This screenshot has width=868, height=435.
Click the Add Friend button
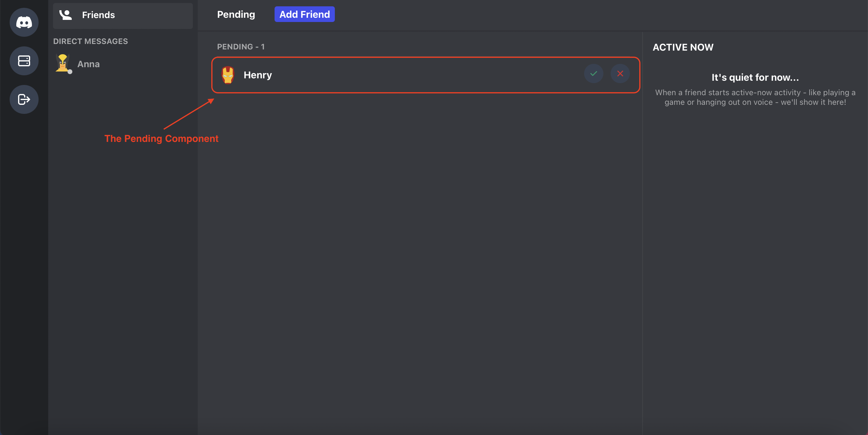[304, 14]
